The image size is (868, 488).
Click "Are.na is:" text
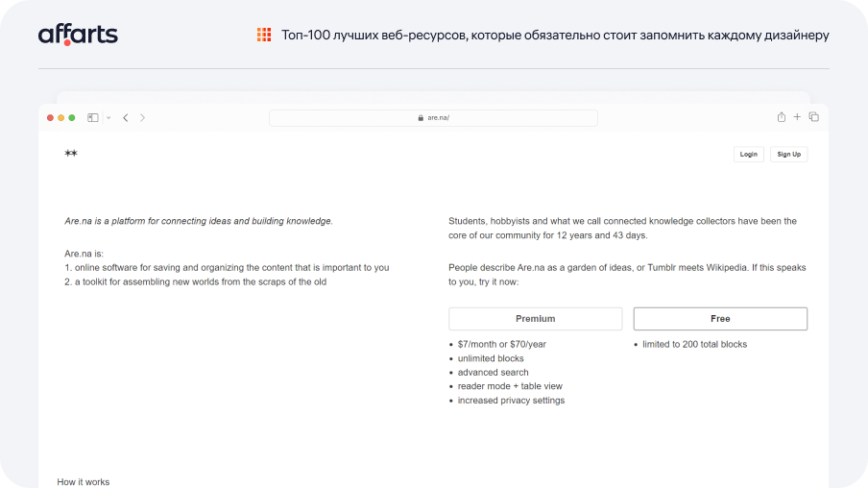84,254
